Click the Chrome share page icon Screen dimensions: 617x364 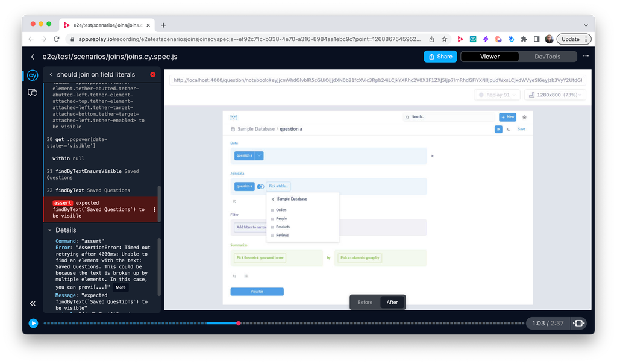point(431,39)
